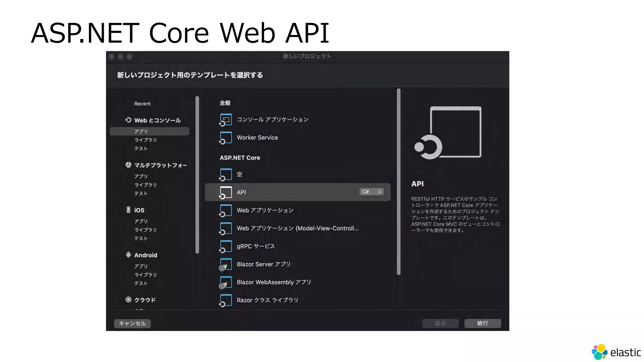Choose the Web アプリケーション template label

[x=265, y=210]
